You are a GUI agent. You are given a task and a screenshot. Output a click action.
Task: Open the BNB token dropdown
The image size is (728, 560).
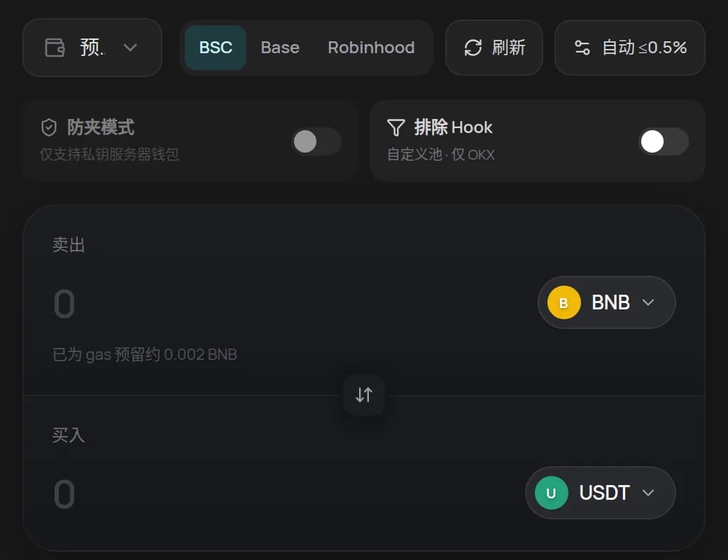pos(606,302)
